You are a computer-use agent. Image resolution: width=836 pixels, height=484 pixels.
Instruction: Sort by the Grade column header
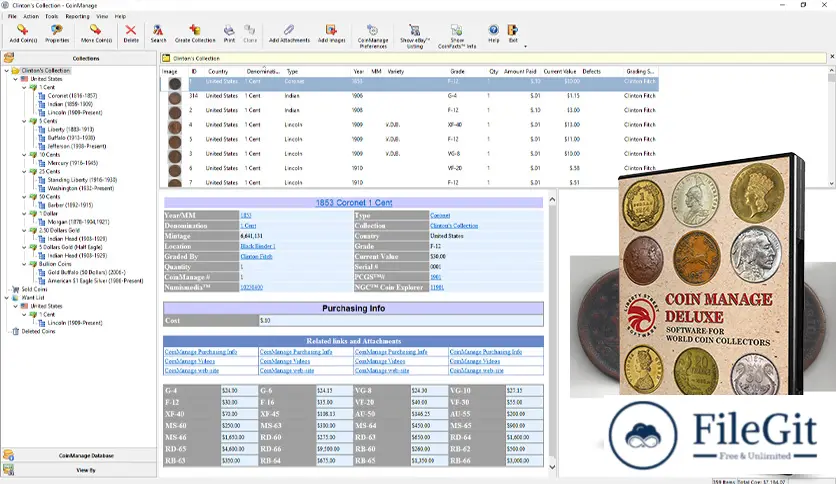coord(457,71)
